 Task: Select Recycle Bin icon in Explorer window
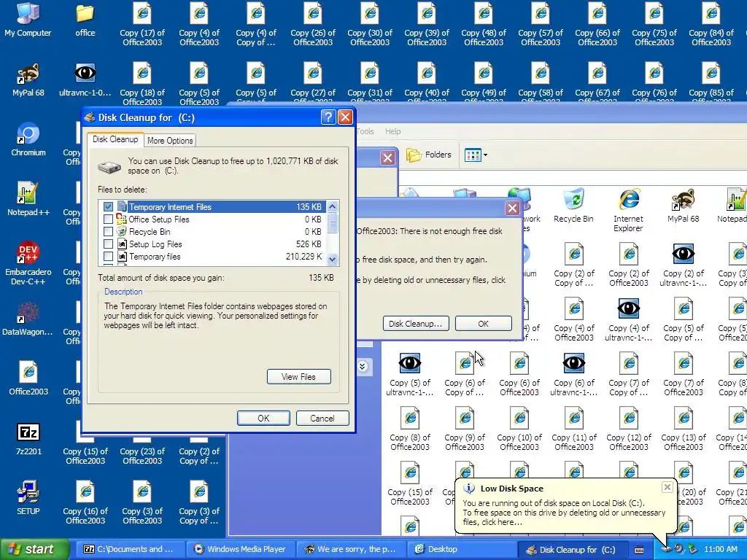(x=573, y=206)
